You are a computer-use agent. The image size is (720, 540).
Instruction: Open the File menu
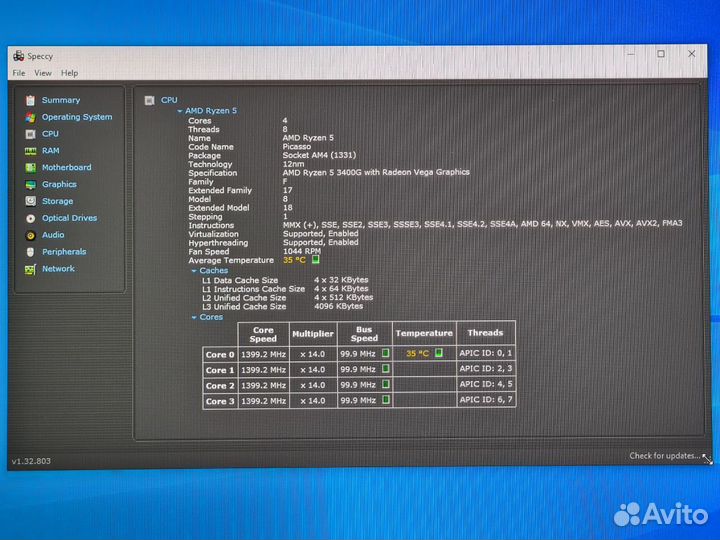(x=19, y=73)
